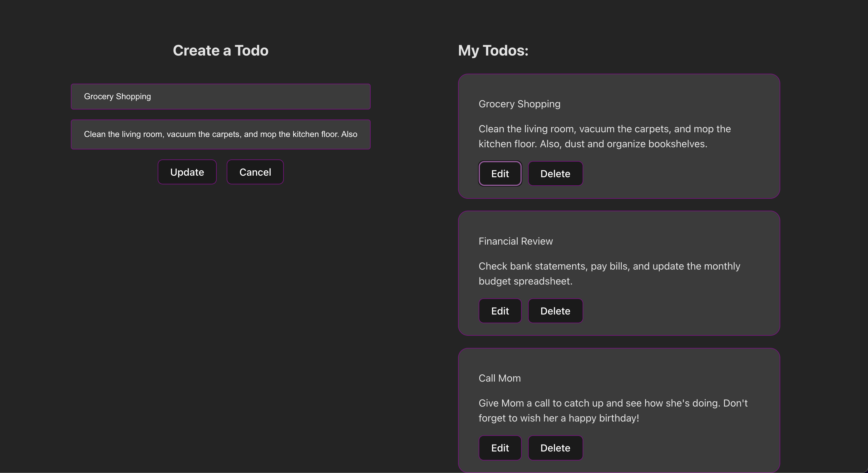
Task: Click into the todo description field
Action: [220, 134]
